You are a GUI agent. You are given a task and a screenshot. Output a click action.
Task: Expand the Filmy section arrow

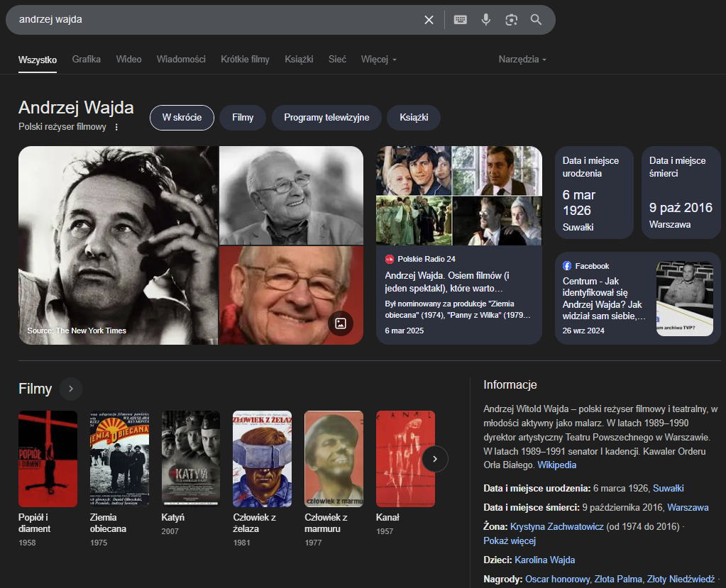(71, 389)
